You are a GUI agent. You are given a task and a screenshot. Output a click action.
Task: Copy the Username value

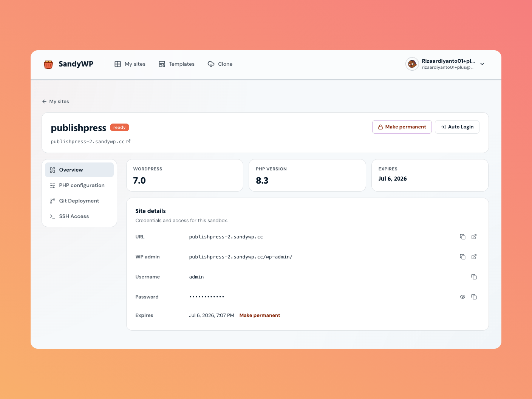click(x=474, y=277)
